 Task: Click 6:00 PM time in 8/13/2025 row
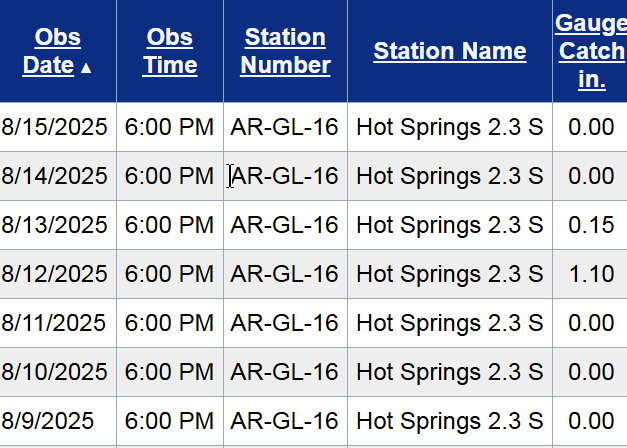pyautogui.click(x=169, y=225)
